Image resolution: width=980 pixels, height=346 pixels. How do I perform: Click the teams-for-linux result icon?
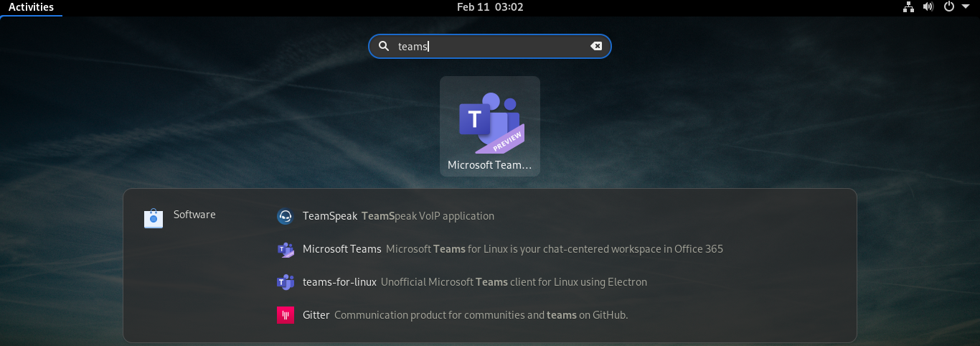click(x=286, y=282)
